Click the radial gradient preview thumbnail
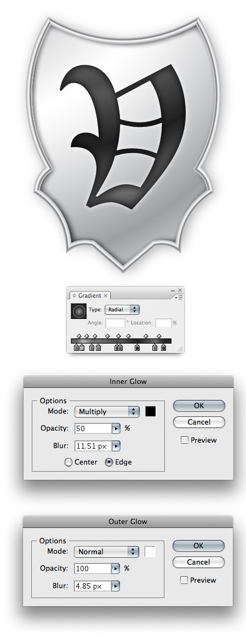 78,311
